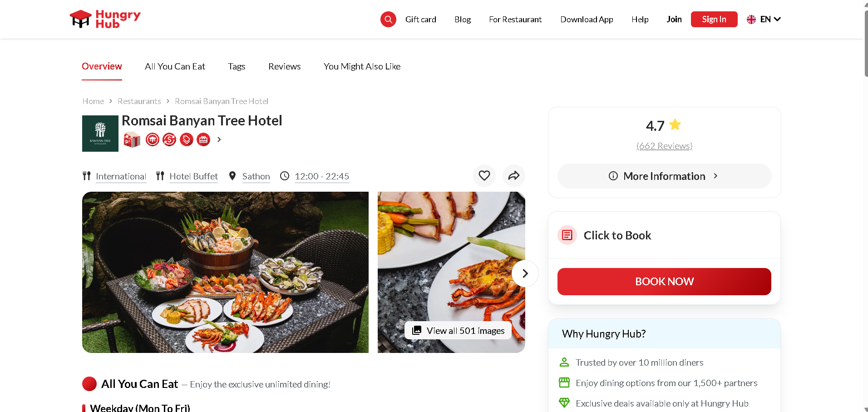
Task: Click View all 501 images
Action: [458, 331]
